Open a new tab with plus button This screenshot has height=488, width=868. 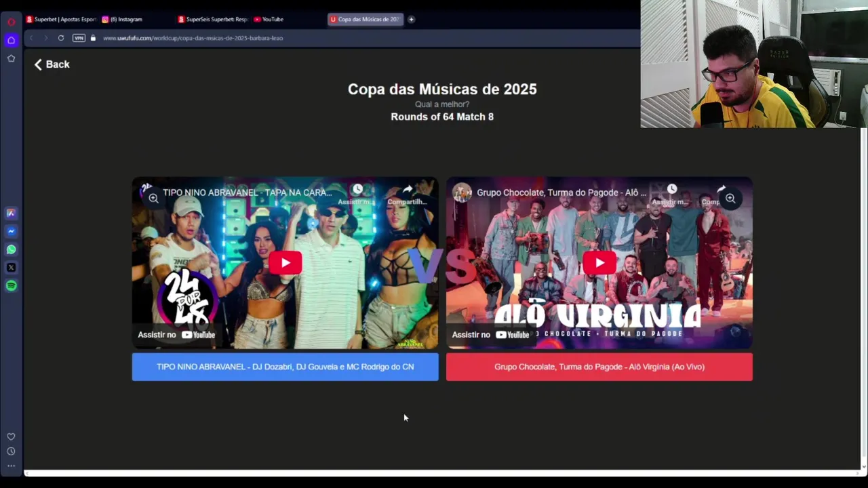pos(411,19)
